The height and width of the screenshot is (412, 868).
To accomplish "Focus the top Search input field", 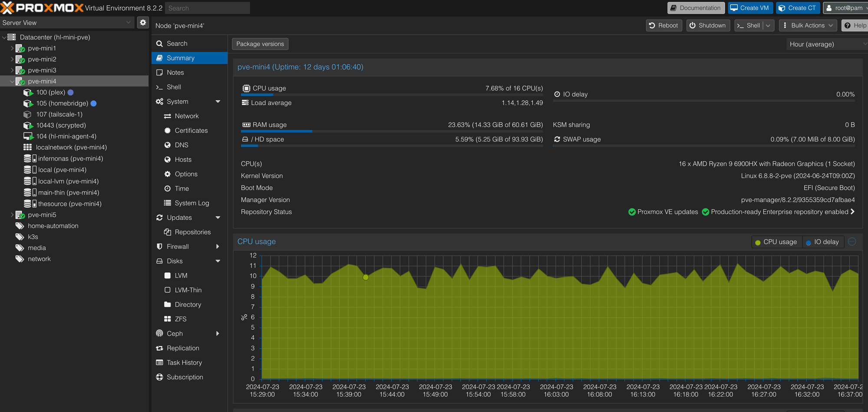I will tap(207, 8).
